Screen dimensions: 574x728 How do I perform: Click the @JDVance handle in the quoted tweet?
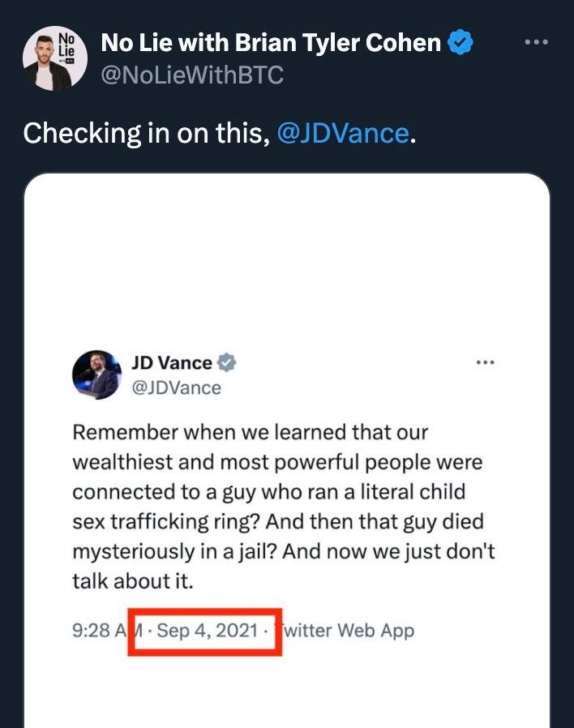coord(177,388)
